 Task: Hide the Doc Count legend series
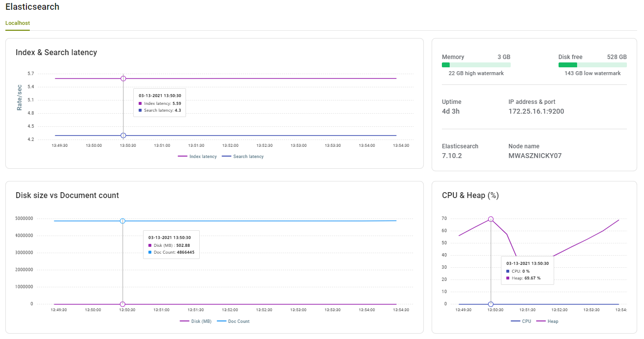click(233, 321)
